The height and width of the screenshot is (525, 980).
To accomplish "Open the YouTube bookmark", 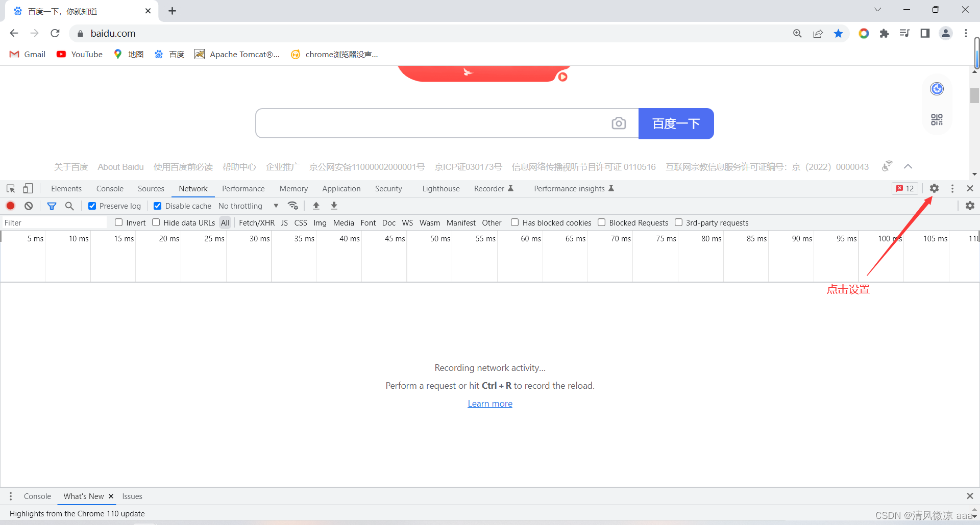I will coord(80,54).
